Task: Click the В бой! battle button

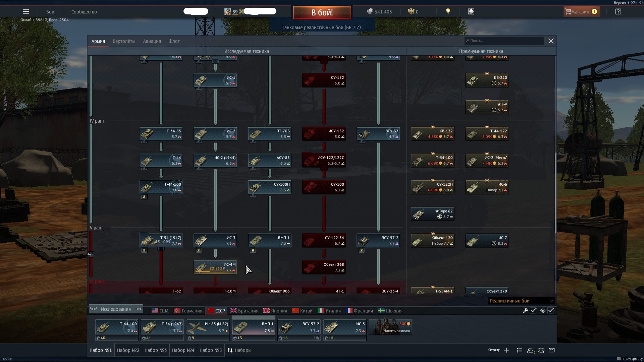Action: tap(322, 12)
